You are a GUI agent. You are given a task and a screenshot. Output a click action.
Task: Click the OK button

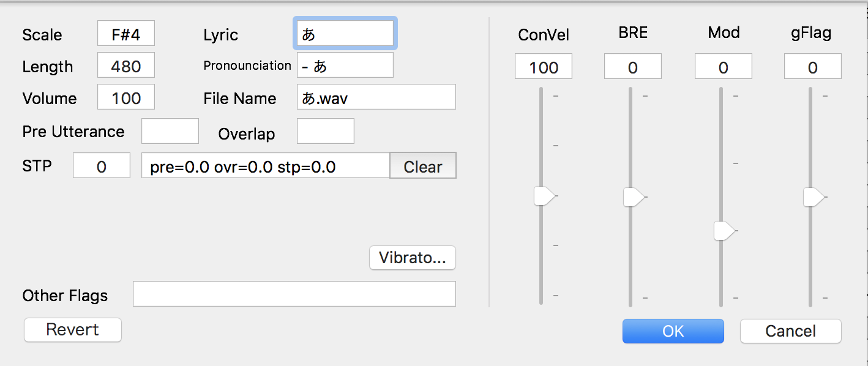[x=673, y=331]
